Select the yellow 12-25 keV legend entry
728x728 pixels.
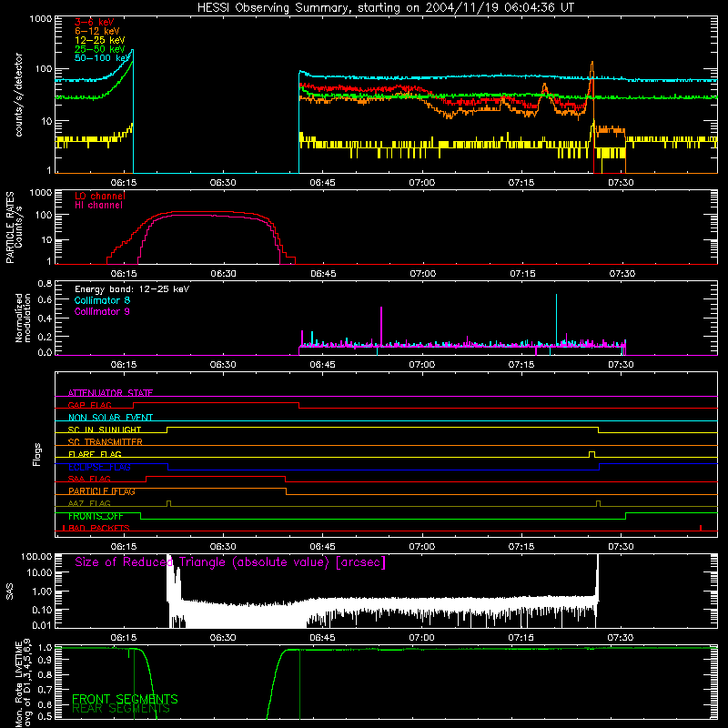(x=99, y=40)
